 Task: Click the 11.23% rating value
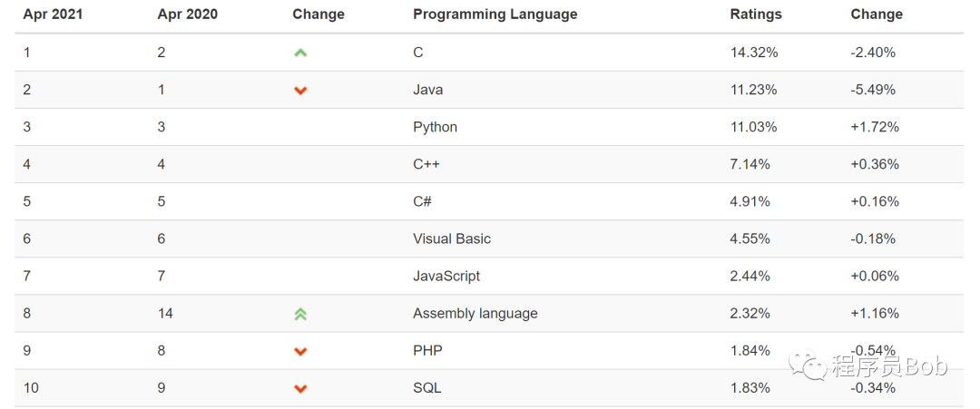[x=753, y=90]
